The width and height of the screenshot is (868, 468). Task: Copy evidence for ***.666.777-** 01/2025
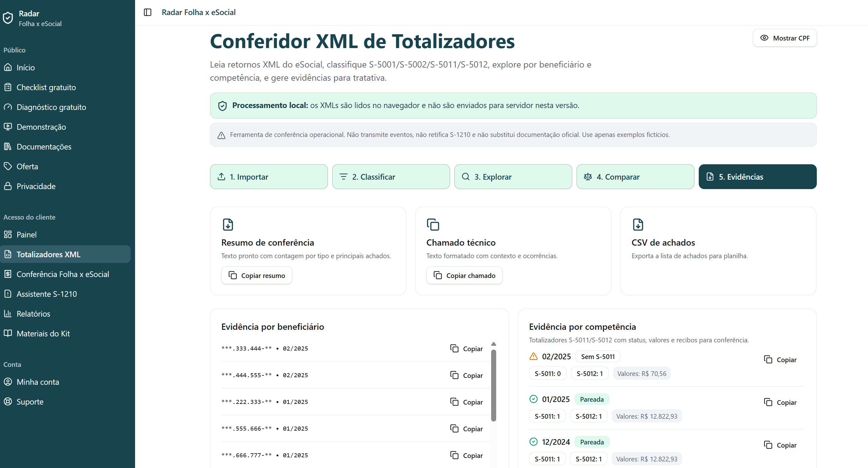pos(467,455)
